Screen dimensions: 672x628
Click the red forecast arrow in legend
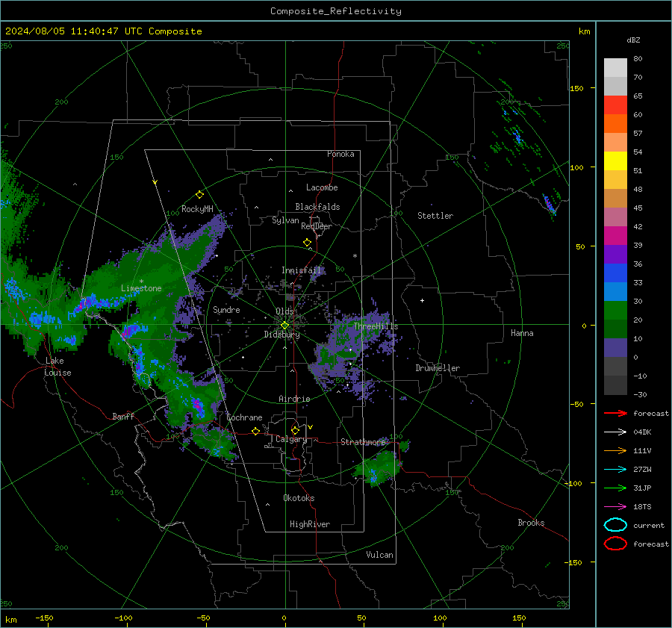coord(615,413)
